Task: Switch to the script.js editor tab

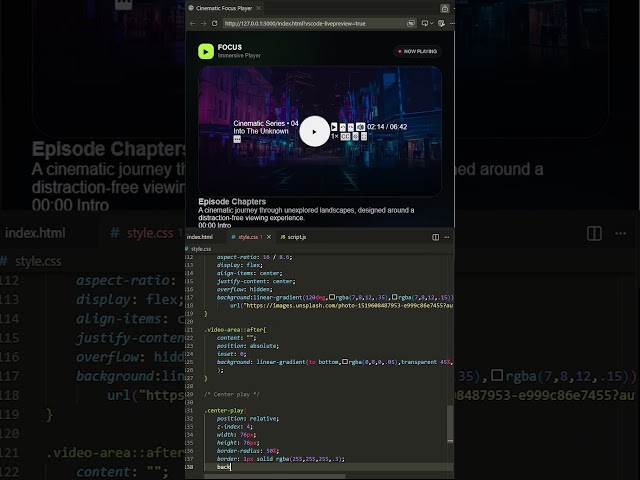Action: 294,237
